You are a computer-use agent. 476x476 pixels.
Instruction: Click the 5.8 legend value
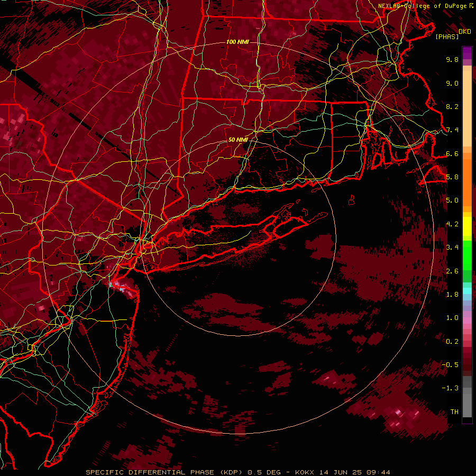452,177
